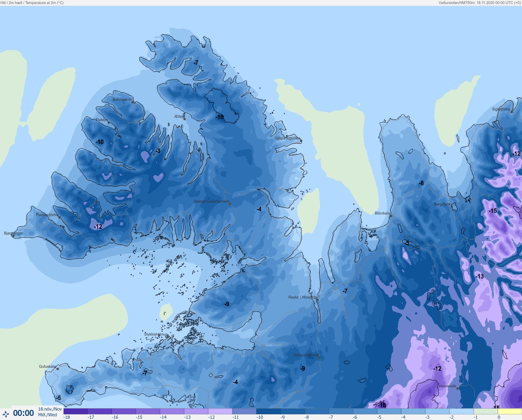Select the legend color swatch labeled -18

click(75, 411)
